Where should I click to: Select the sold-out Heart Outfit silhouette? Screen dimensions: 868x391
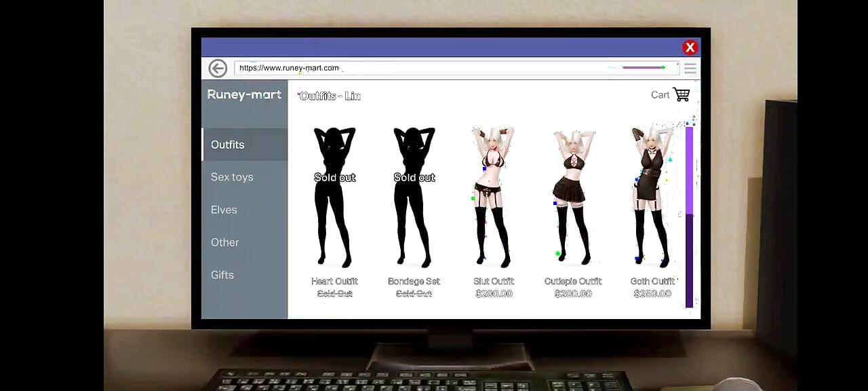(334, 197)
